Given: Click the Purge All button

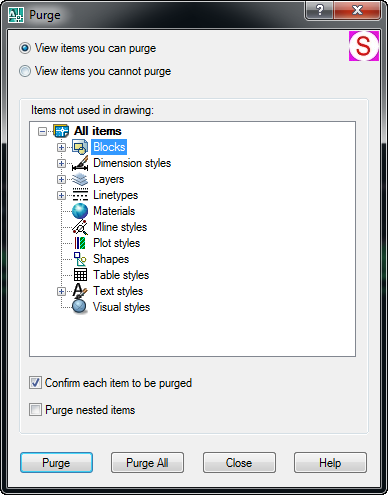Looking at the screenshot, I should [147, 463].
